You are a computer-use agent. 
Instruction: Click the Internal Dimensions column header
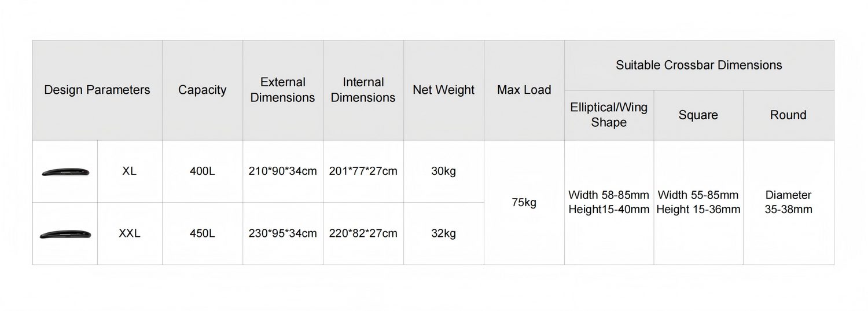pos(363,90)
